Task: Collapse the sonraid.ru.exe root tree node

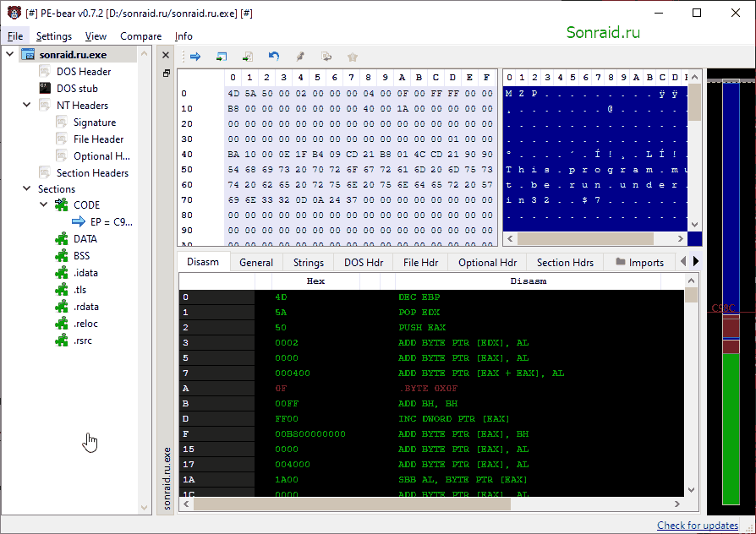Action: click(9, 54)
